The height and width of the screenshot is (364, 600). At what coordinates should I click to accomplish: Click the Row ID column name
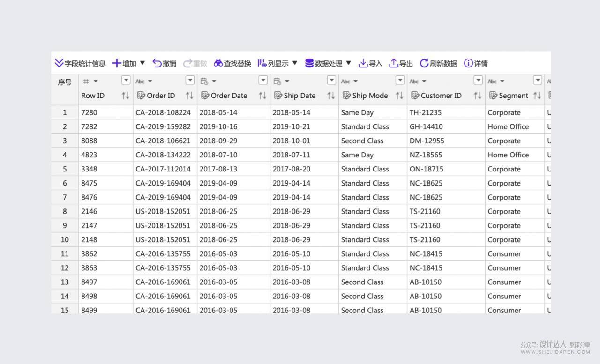click(x=93, y=96)
